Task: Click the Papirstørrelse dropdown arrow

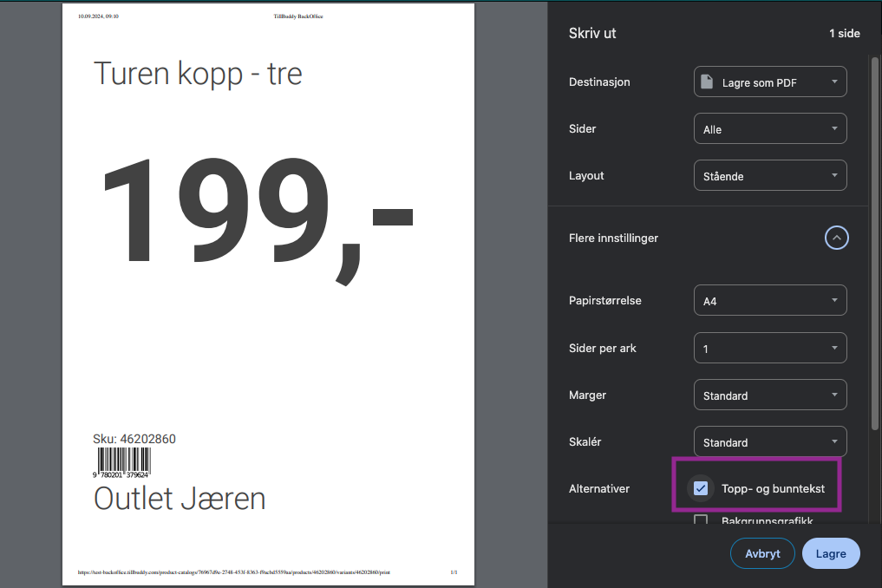Action: [x=834, y=300]
